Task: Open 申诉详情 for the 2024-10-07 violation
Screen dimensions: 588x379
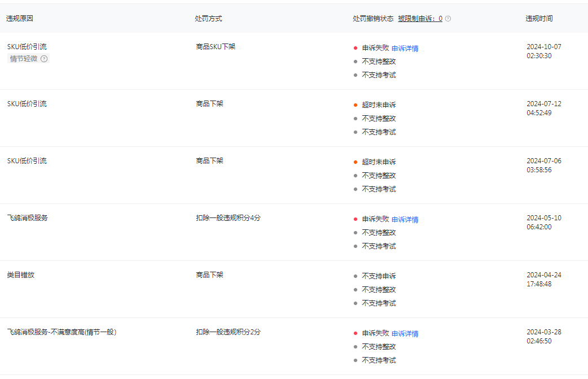Action: [405, 49]
